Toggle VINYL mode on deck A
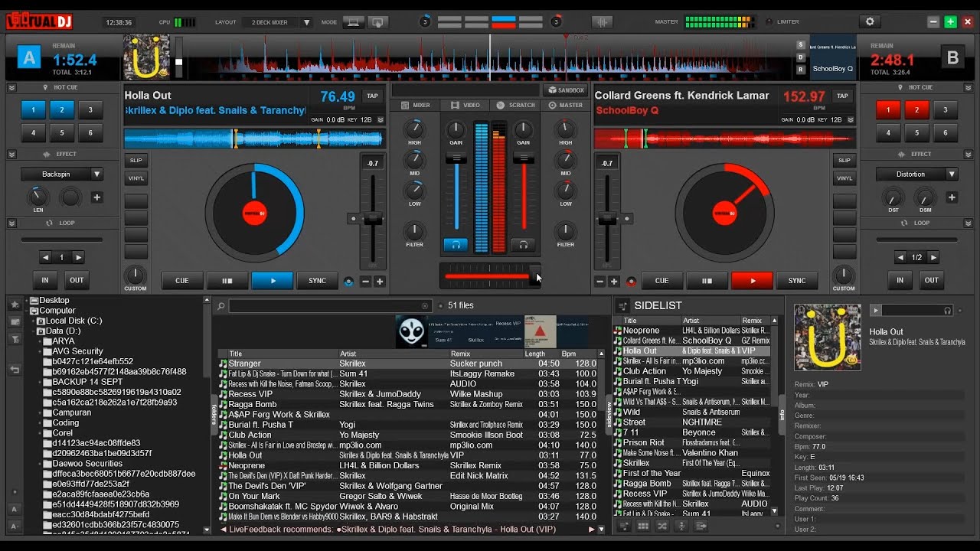 coord(136,178)
